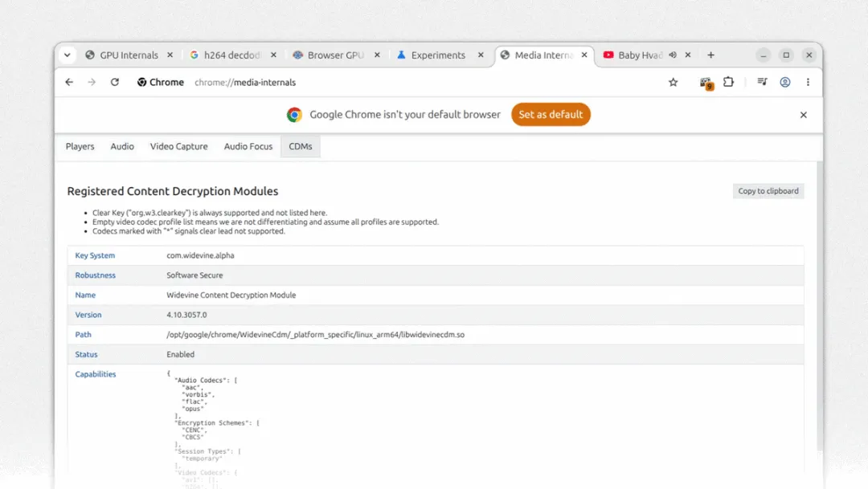The image size is (868, 489).
Task: Open the profile avatar menu
Action: point(785,83)
